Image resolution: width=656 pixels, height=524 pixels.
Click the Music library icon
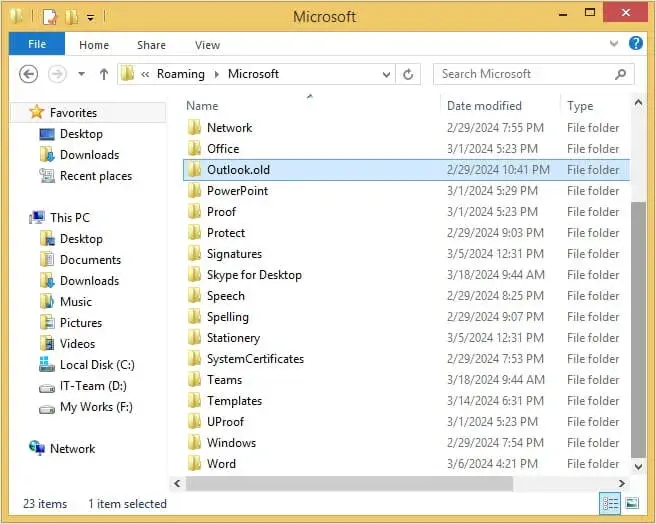[x=47, y=301]
